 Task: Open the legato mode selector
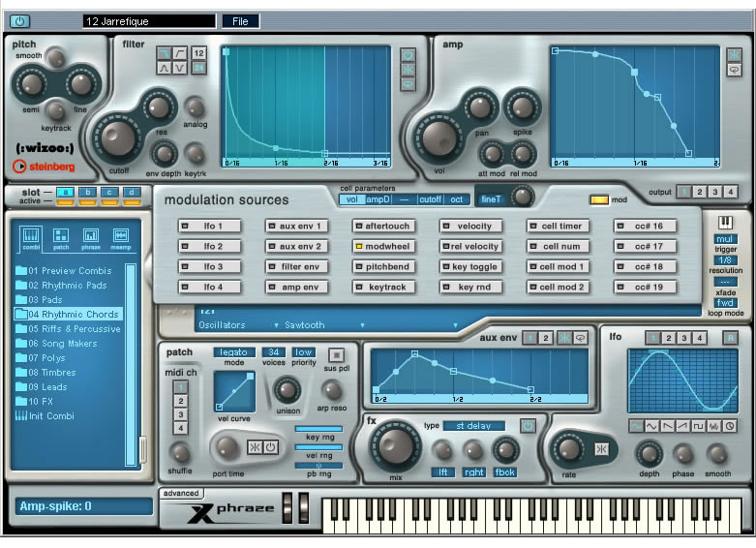click(x=234, y=352)
